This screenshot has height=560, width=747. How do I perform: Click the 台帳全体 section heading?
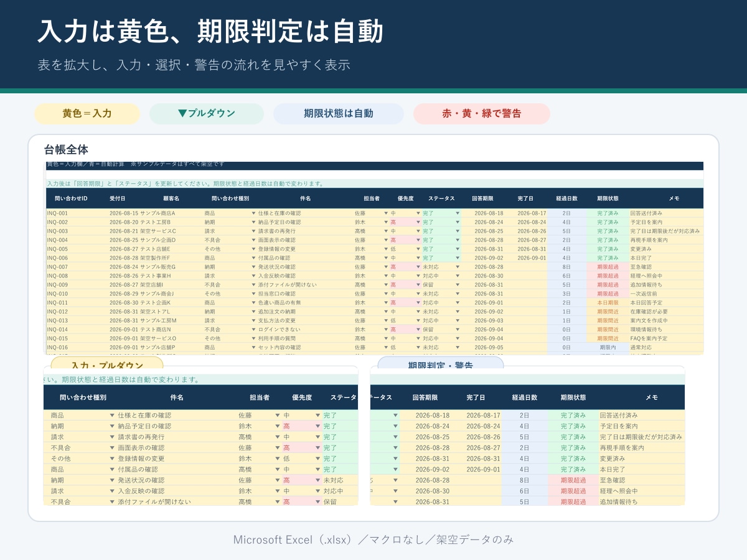tap(66, 149)
